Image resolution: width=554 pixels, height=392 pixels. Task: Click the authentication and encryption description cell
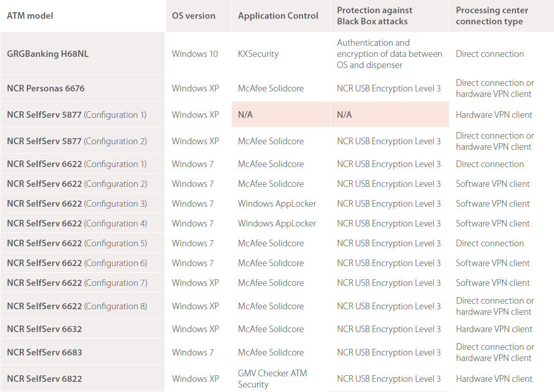(389, 54)
